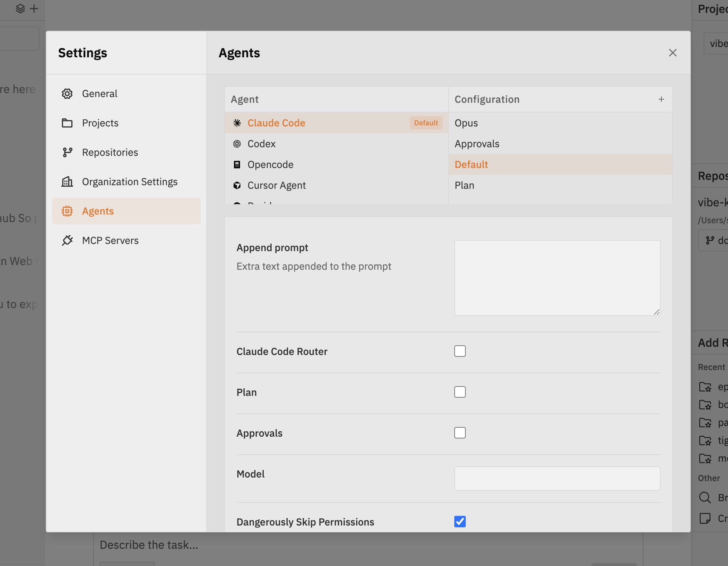Click the Agents robot icon in sidebar
Screen dimensions: 728x566
pyautogui.click(x=67, y=211)
